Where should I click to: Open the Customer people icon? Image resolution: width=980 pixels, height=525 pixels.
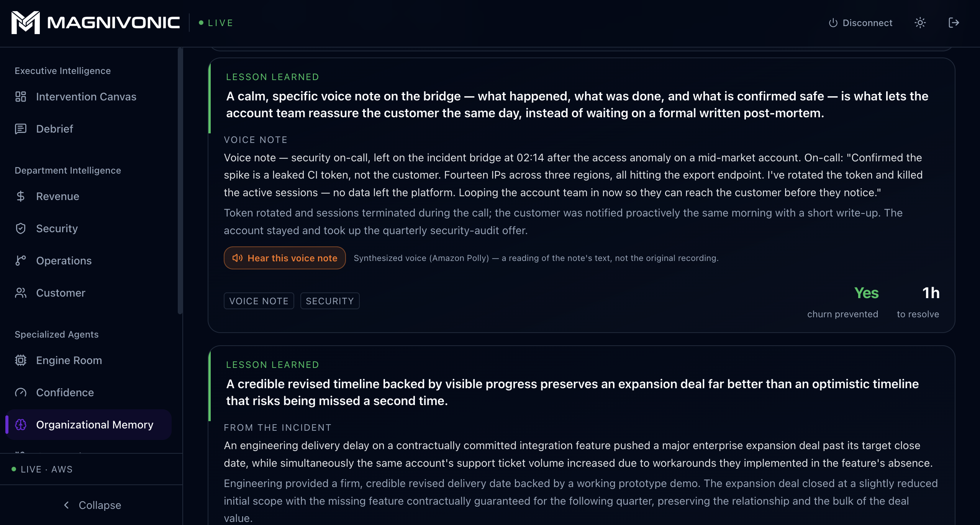[21, 293]
